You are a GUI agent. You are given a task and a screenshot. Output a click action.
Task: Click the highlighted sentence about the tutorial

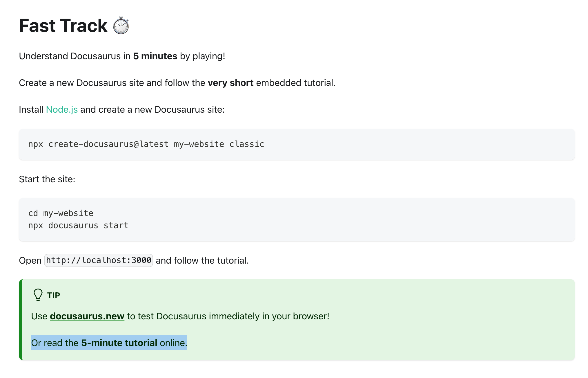(109, 343)
